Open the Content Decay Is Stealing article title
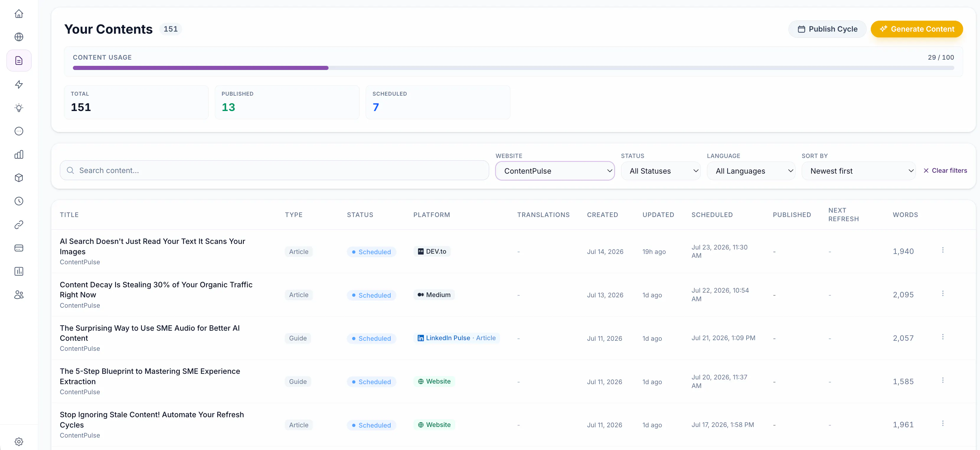This screenshot has width=980, height=450. pos(156,290)
